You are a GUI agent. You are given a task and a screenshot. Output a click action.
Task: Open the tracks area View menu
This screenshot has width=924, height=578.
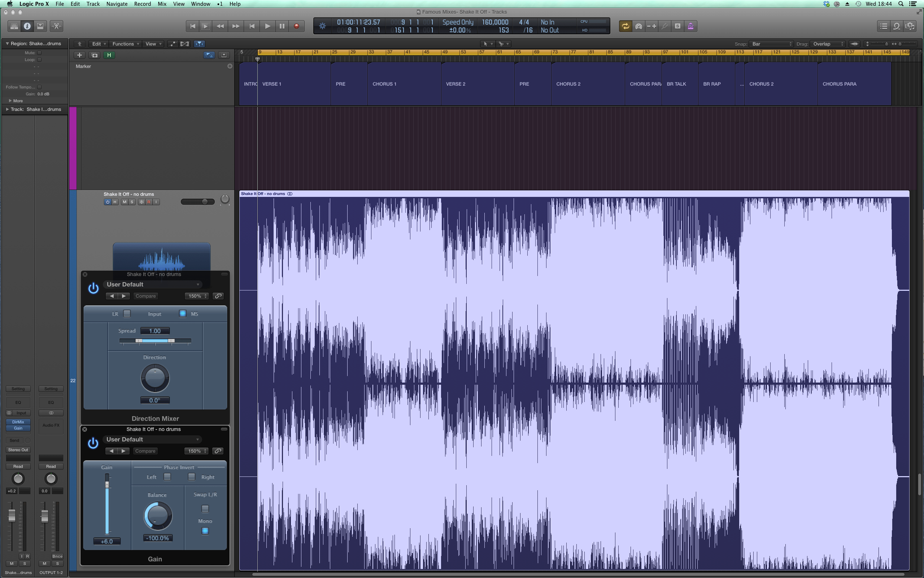click(153, 44)
